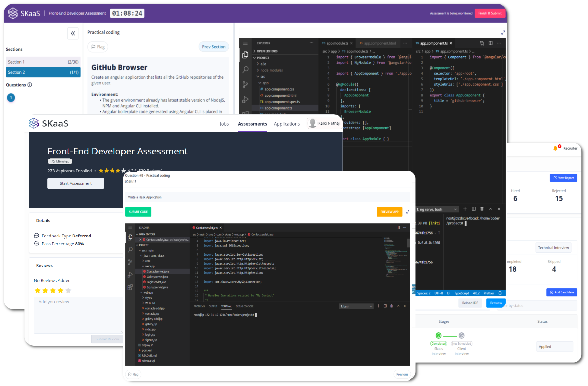Select Section 1 in sections list
This screenshot has height=386, width=588.
(x=43, y=62)
